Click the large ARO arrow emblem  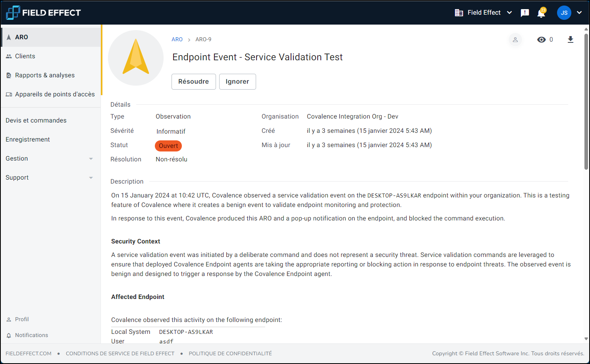point(136,58)
